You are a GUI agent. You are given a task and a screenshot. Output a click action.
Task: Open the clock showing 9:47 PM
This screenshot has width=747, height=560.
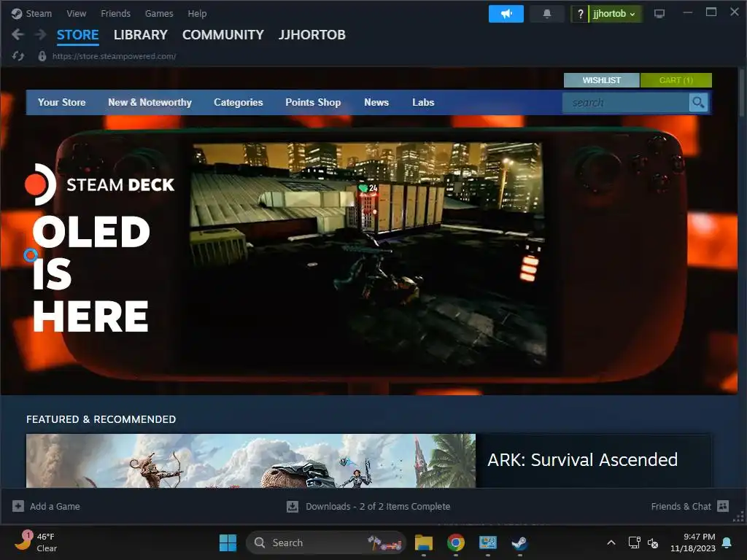tap(693, 542)
